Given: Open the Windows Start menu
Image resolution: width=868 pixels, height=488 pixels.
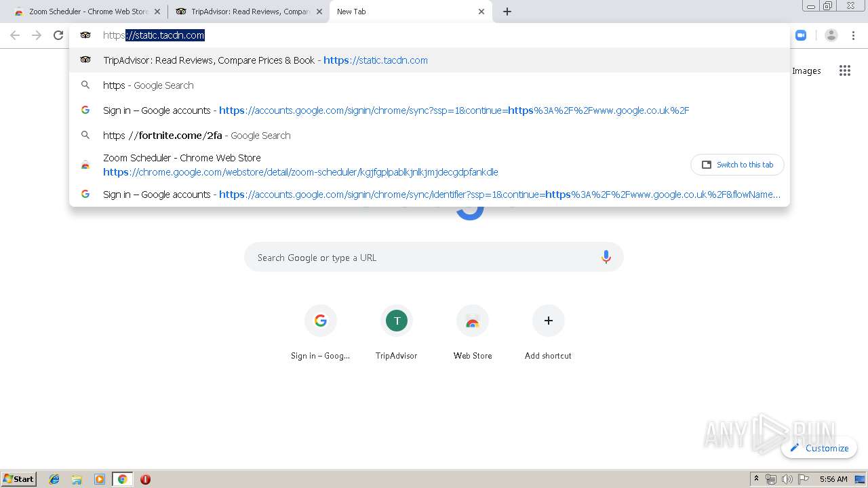Looking at the screenshot, I should [19, 479].
